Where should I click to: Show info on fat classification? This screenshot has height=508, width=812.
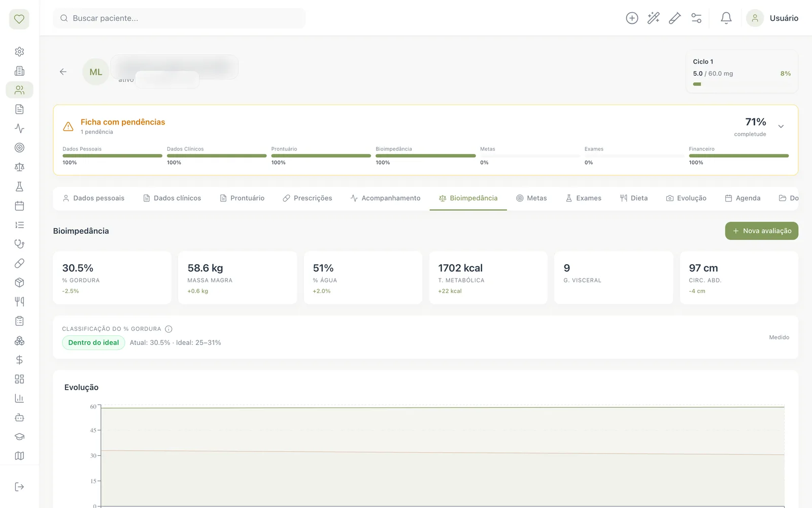168,329
